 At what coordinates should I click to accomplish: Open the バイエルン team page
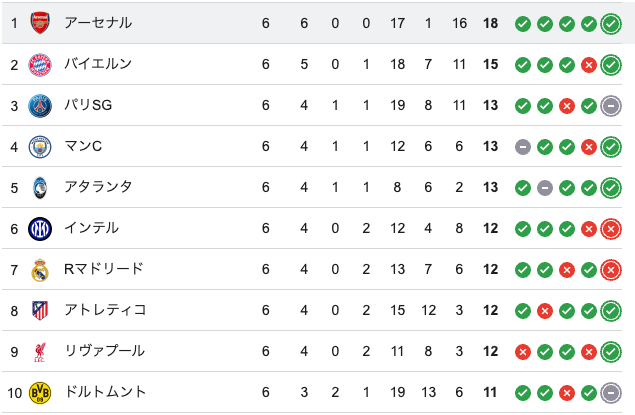[98, 64]
